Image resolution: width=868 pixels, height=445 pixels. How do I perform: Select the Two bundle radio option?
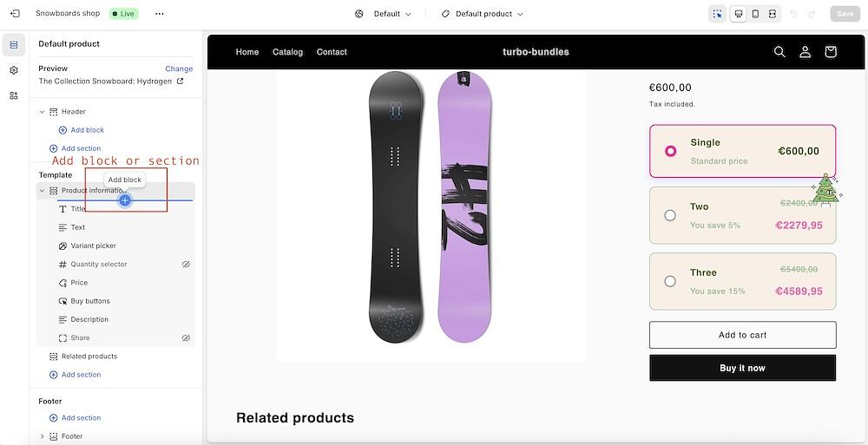(x=670, y=215)
